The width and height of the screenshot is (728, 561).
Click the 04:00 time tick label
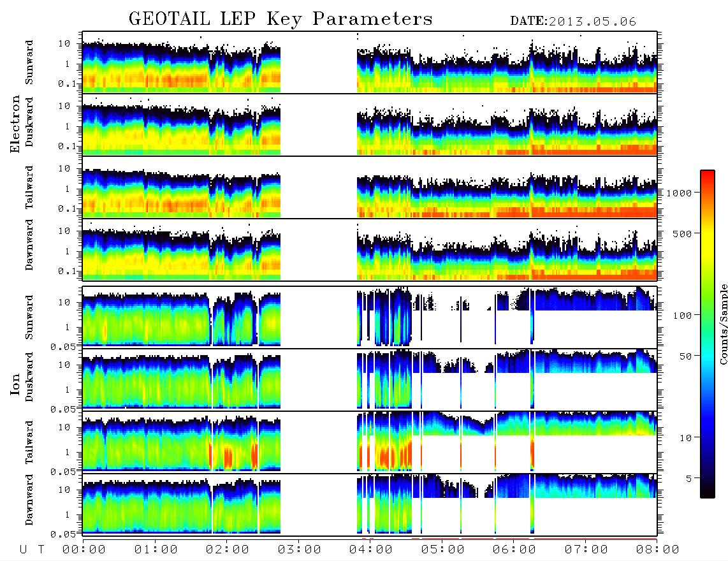tap(371, 550)
